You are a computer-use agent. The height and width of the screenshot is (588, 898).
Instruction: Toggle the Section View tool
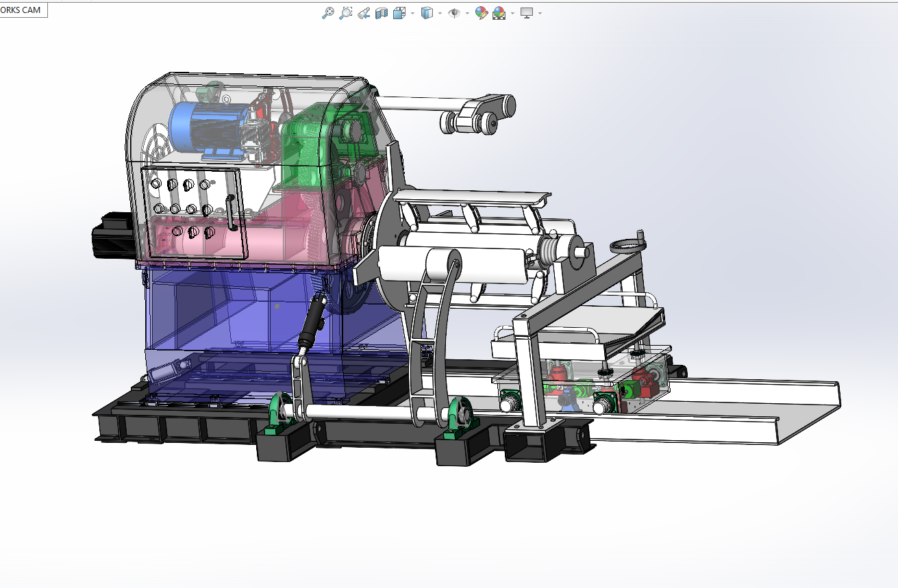(x=382, y=13)
